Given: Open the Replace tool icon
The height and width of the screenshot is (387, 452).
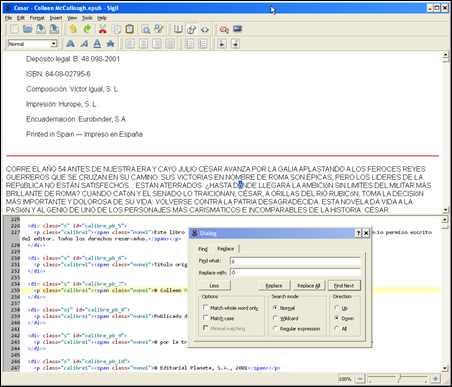Looking at the screenshot, I should (x=159, y=29).
